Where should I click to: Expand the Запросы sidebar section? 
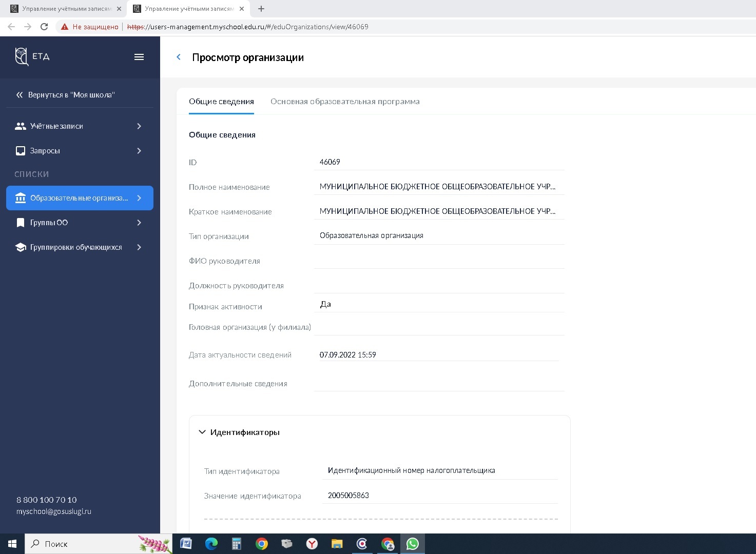(x=80, y=151)
